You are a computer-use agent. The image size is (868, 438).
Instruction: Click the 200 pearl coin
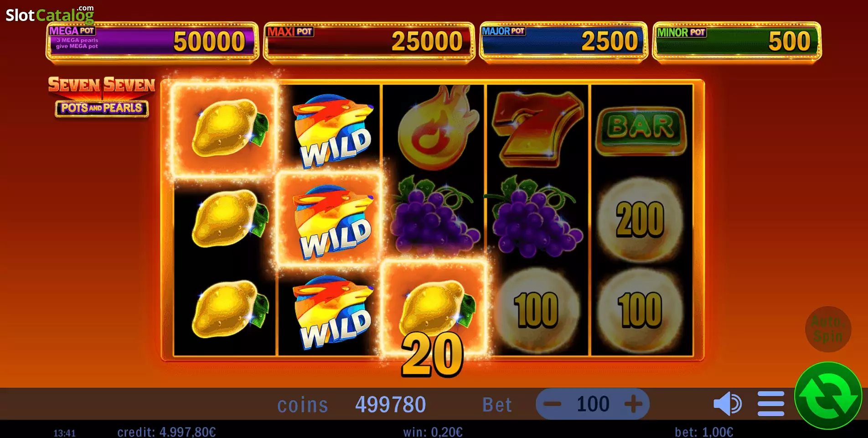pyautogui.click(x=640, y=220)
